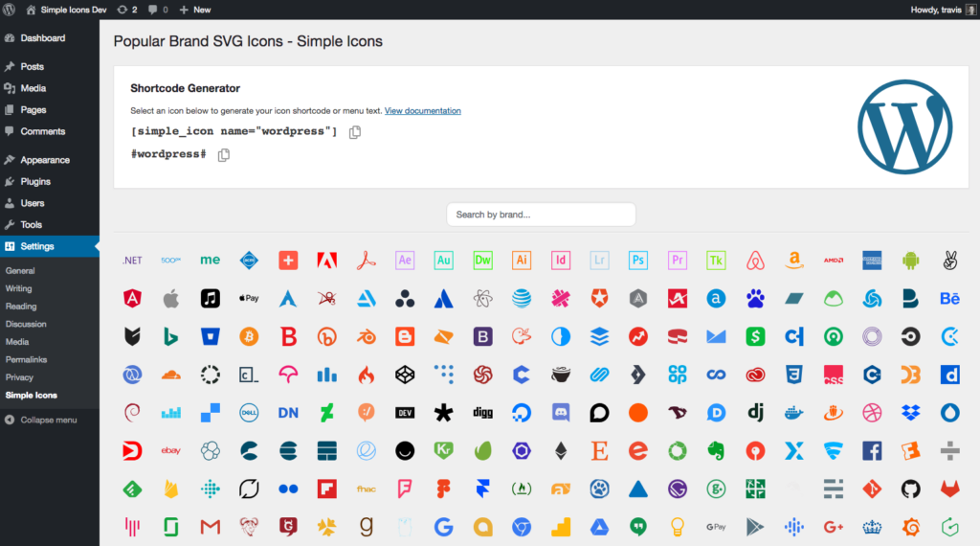The image size is (980, 546).
Task: Pick the Bitcoin brand icon
Action: 249,336
